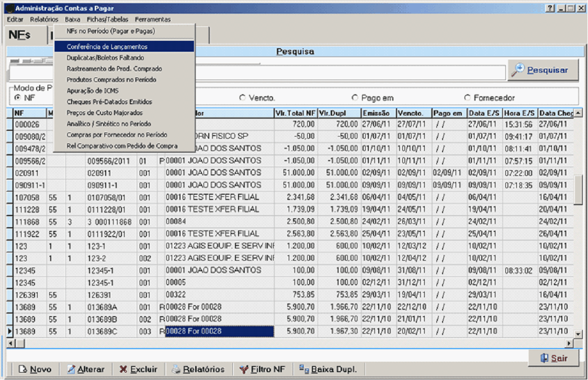
Task: Select the NF search mode radio button
Action: click(18, 98)
